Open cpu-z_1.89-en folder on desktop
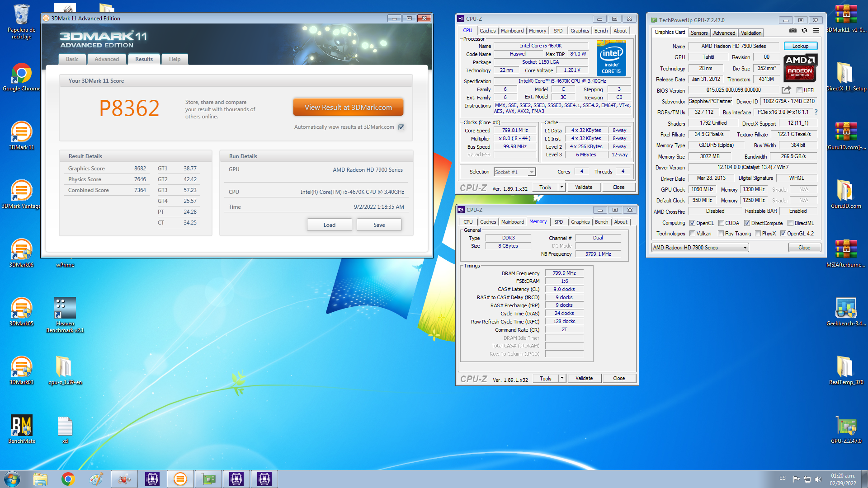 65,371
